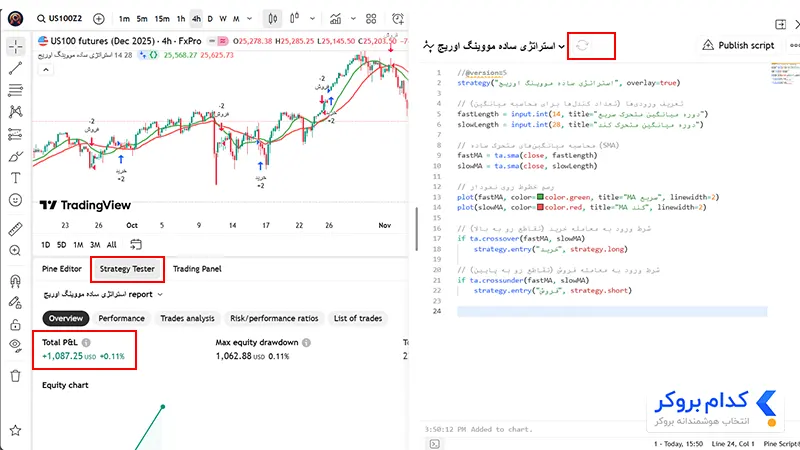This screenshot has height=450, width=800.
Task: Select the trend line drawing tool
Action: [x=15, y=68]
